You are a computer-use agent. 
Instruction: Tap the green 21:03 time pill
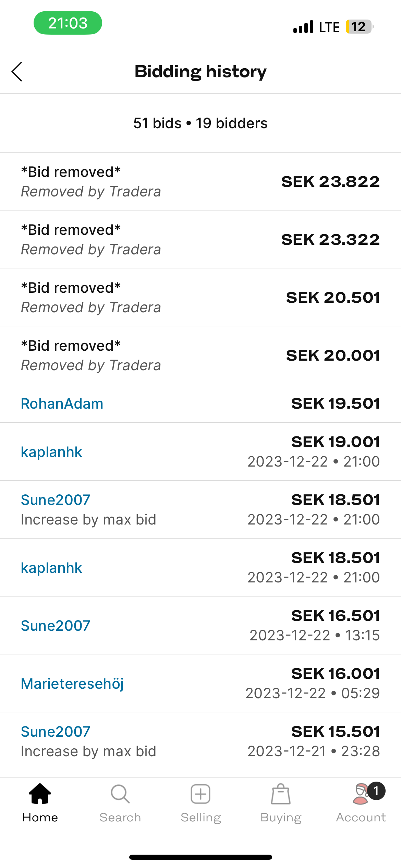68,23
